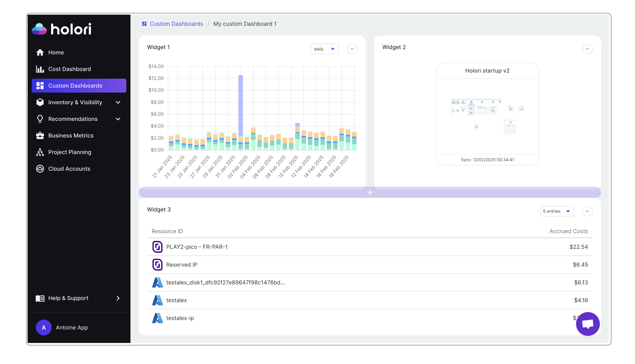Click the Business Metrics briefcase icon
635x364 pixels.
(x=40, y=136)
